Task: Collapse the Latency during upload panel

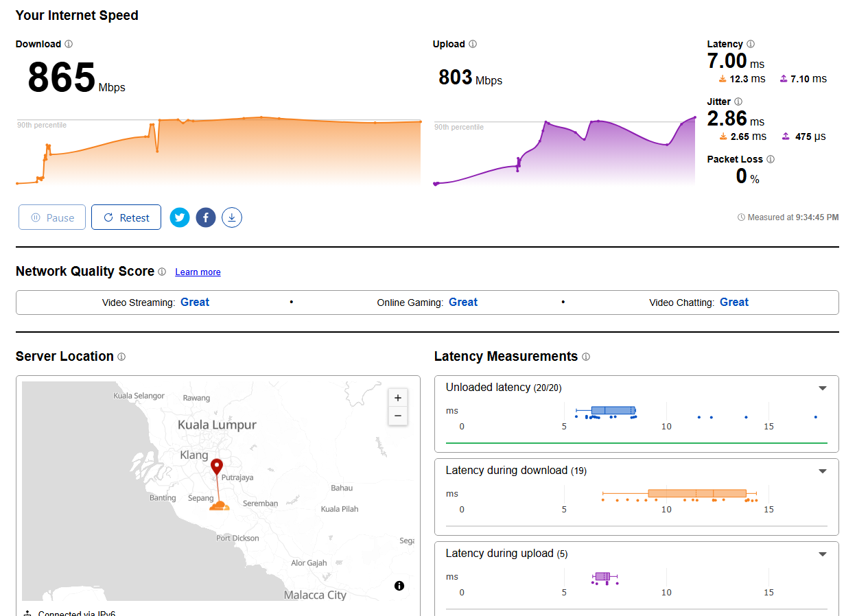Action: click(823, 554)
